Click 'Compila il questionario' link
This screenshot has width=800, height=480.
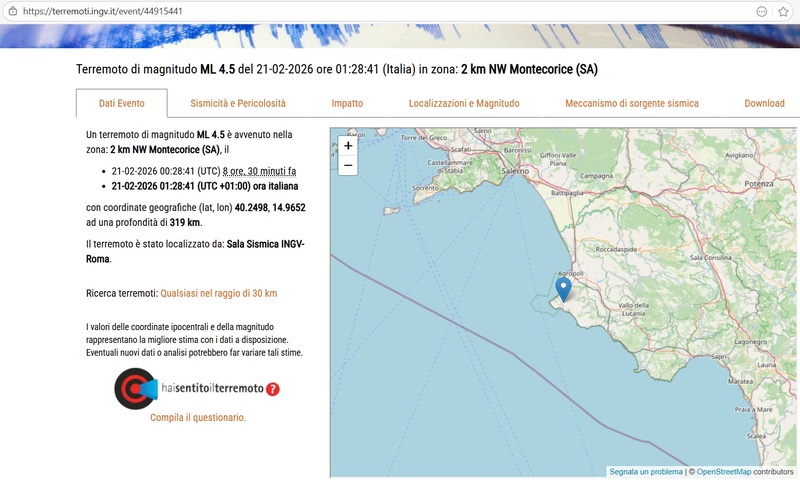click(198, 417)
